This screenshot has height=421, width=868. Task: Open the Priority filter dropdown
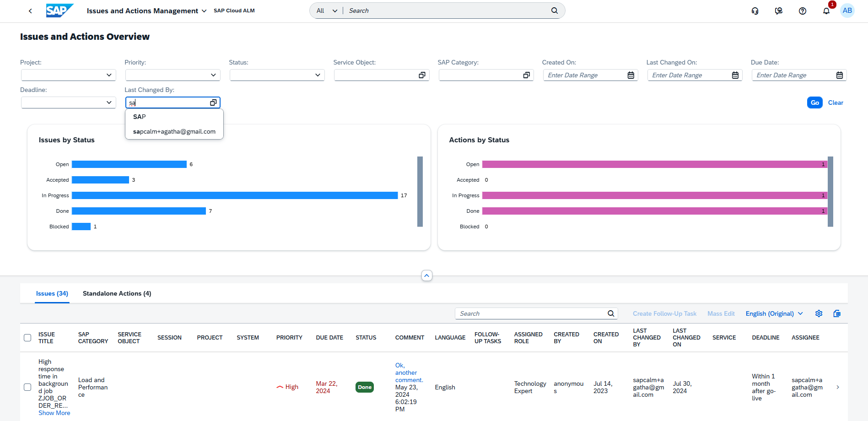[x=213, y=75]
